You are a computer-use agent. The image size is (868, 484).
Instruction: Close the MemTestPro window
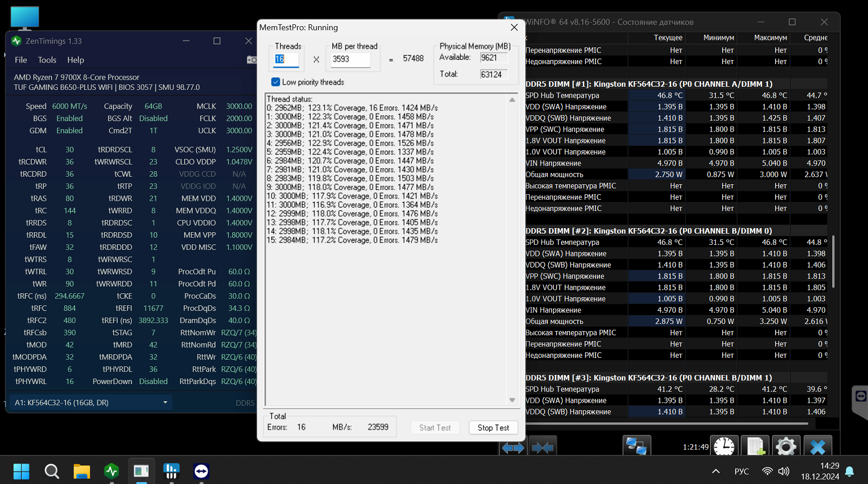coord(514,27)
